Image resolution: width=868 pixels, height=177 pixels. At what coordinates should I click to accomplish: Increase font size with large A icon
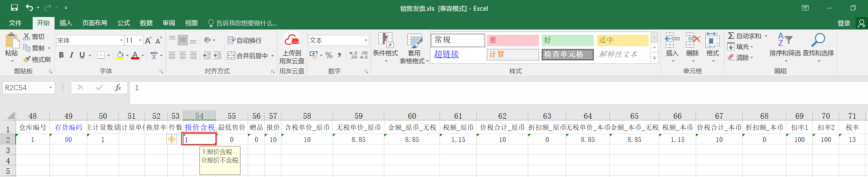click(x=148, y=41)
